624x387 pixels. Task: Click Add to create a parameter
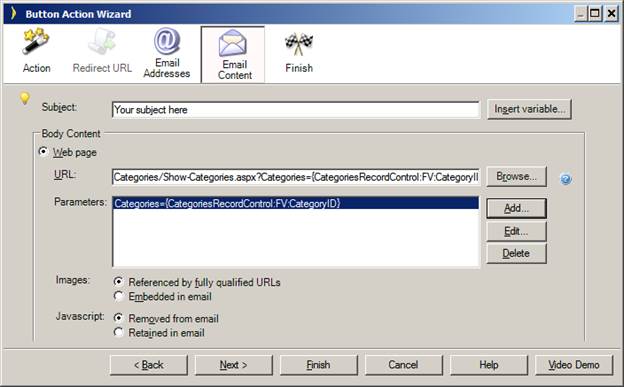[516, 208]
